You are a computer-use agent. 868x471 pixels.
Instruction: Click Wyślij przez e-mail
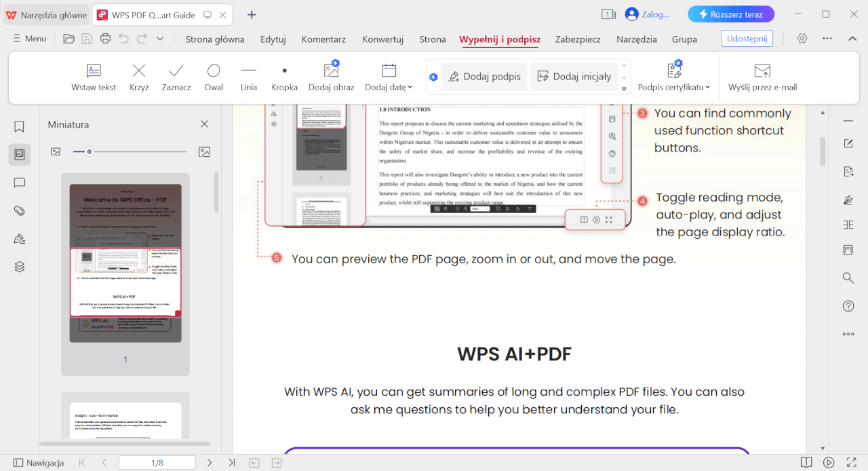pos(762,77)
